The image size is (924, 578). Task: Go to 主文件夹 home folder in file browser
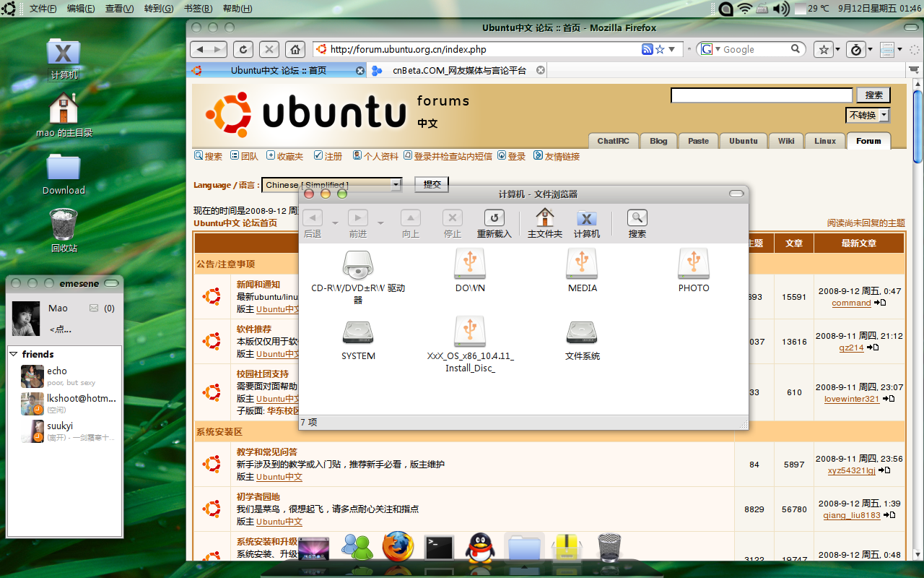545,224
